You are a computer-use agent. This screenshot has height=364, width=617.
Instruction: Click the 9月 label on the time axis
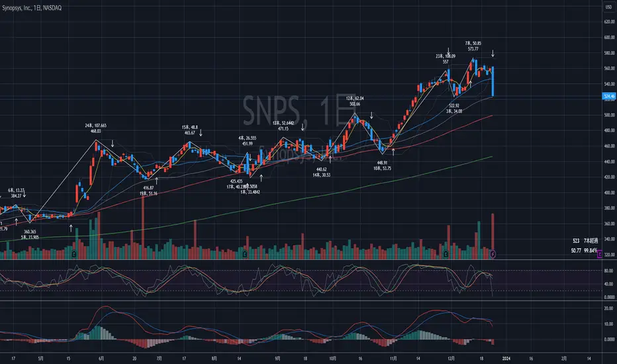pyautogui.click(x=277, y=359)
